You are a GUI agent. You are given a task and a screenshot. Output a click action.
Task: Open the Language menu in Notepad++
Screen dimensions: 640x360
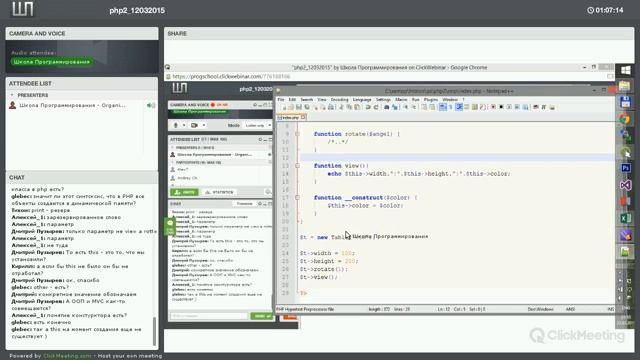[x=362, y=100]
